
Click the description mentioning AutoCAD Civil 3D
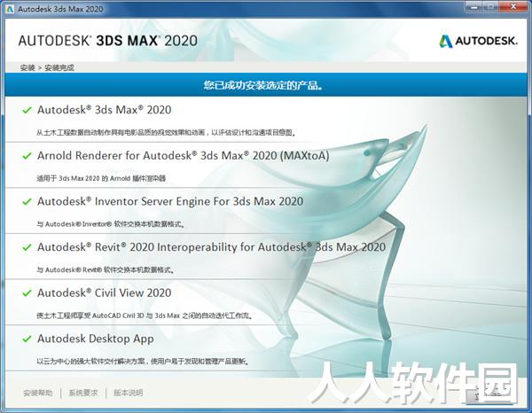(145, 316)
